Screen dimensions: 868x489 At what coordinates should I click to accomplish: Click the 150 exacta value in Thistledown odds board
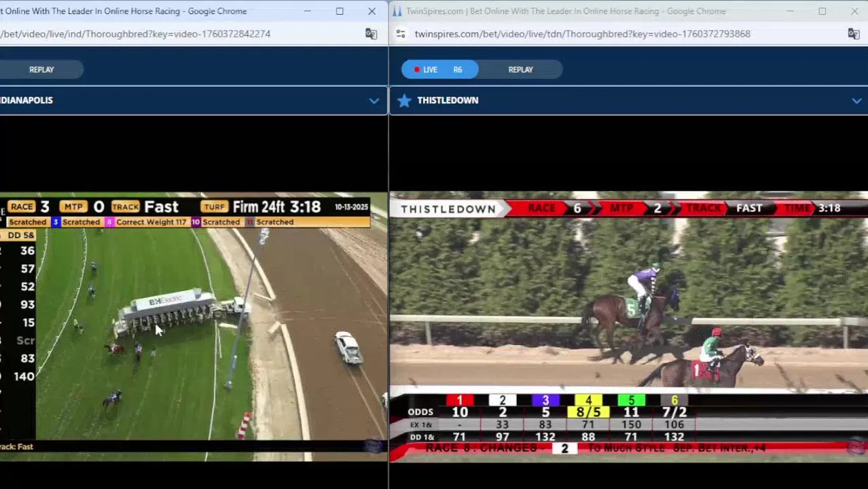coord(631,424)
